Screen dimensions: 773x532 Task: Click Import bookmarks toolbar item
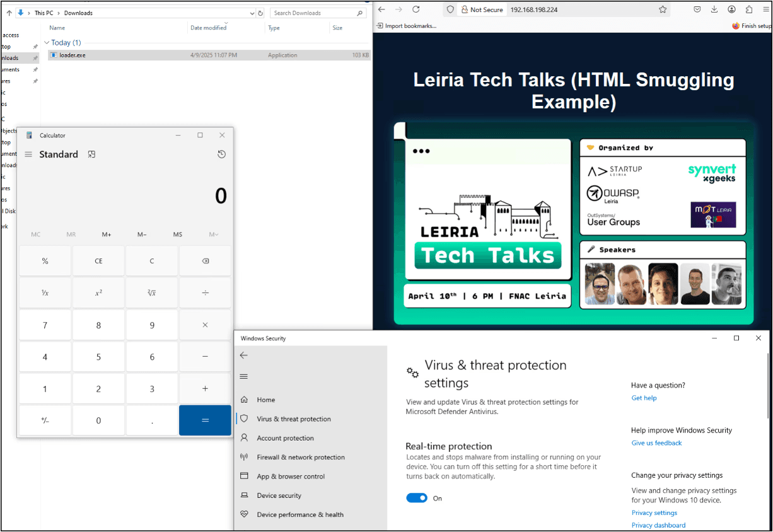click(406, 26)
